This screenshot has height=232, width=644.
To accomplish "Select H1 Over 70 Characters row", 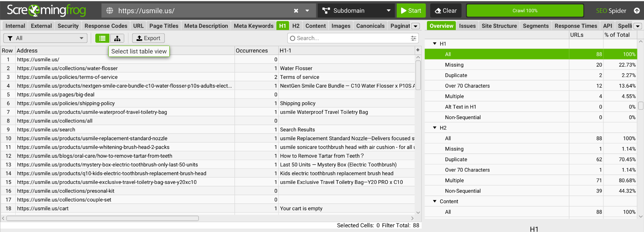I will (x=531, y=86).
